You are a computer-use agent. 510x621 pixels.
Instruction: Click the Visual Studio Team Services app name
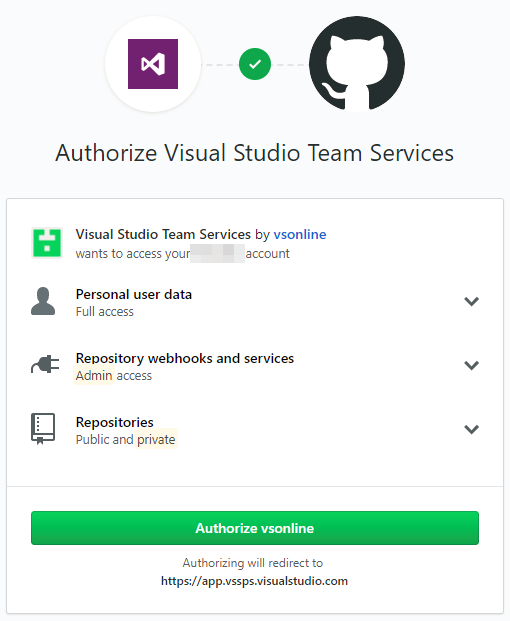coord(163,234)
